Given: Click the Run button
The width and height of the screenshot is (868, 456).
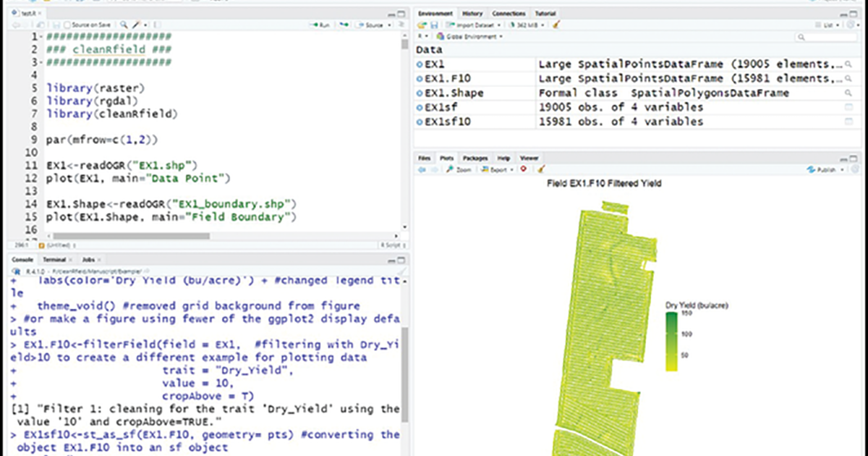Looking at the screenshot, I should point(320,25).
